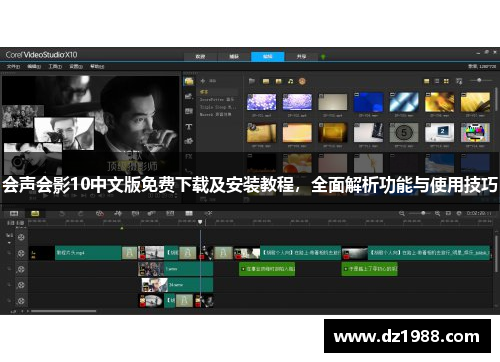Select the solid blue background video thumbnail
500x362 pixels.
click(x=368, y=102)
